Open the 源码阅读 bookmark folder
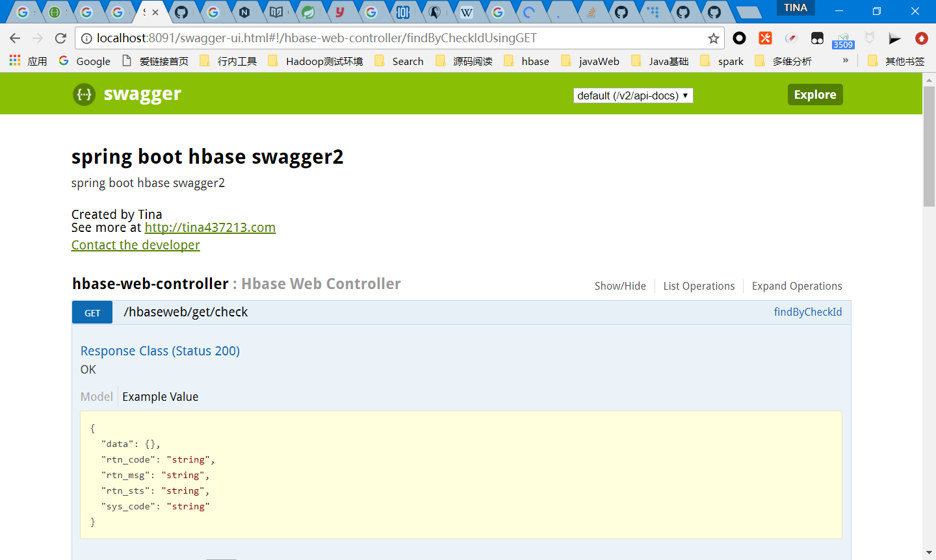936x560 pixels. (464, 61)
